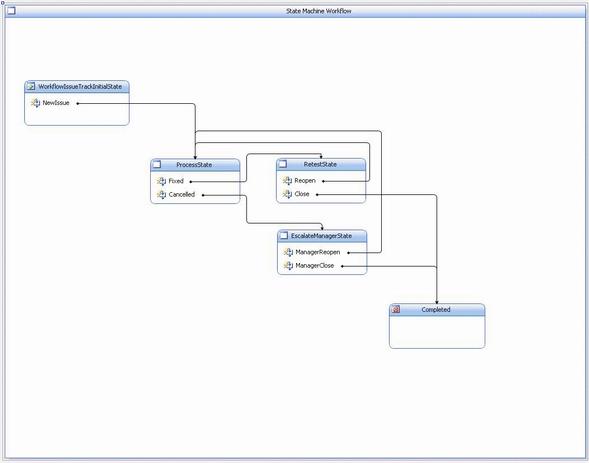This screenshot has width=589, height=463.
Task: Click the ManagerReopen event label
Action: tap(318, 252)
